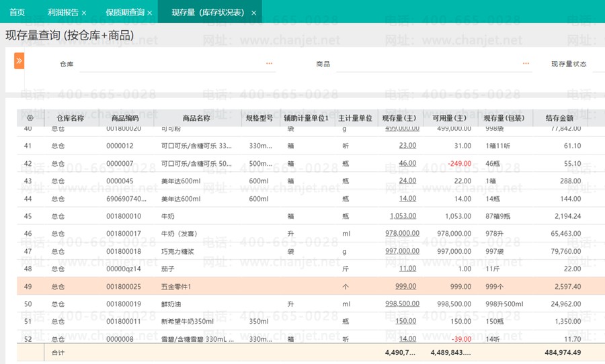Close the 保质期查询 tab
This screenshot has width=605, height=364.
[x=150, y=13]
